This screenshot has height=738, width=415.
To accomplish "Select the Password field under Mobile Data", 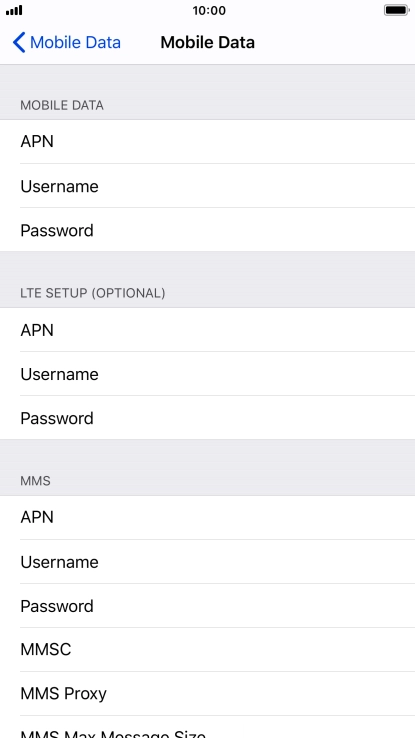I will (x=208, y=230).
